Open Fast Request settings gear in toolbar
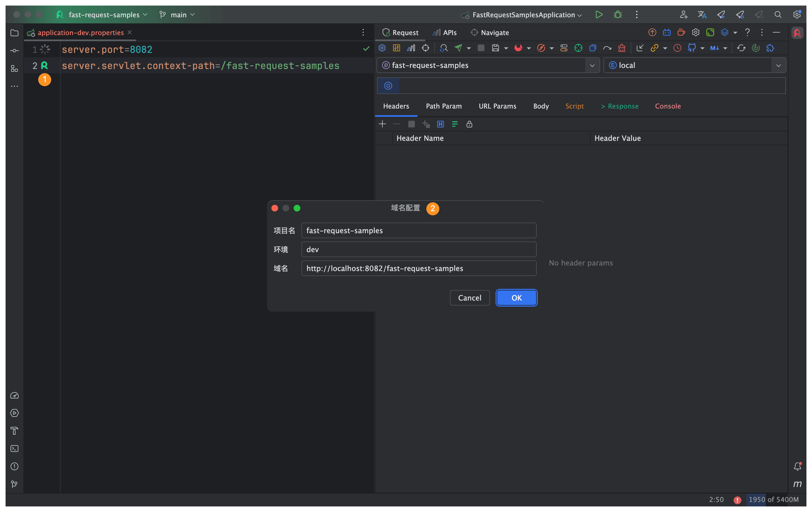Image resolution: width=812 pixels, height=512 pixels. pos(695,32)
